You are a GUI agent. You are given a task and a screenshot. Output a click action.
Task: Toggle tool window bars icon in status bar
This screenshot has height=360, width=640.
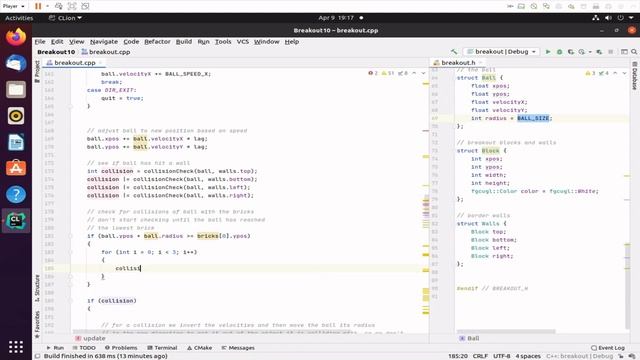click(x=38, y=356)
